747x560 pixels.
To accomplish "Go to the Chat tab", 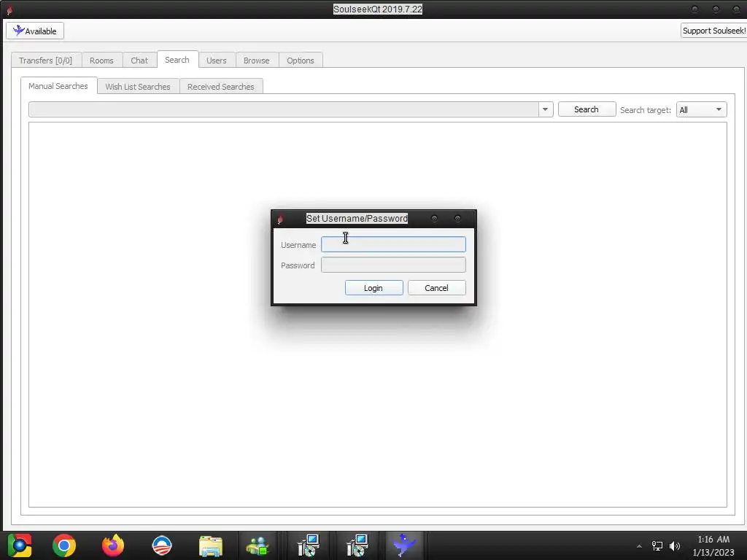I will pos(139,61).
